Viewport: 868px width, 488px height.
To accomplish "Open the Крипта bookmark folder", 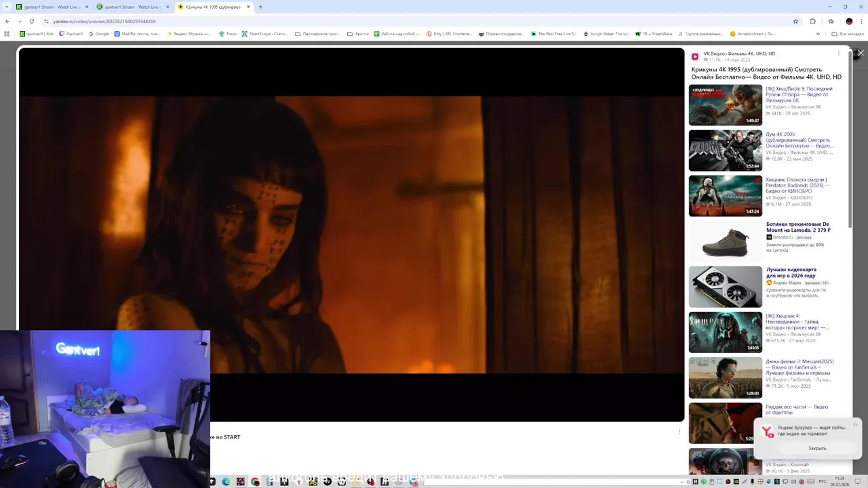I will (358, 33).
